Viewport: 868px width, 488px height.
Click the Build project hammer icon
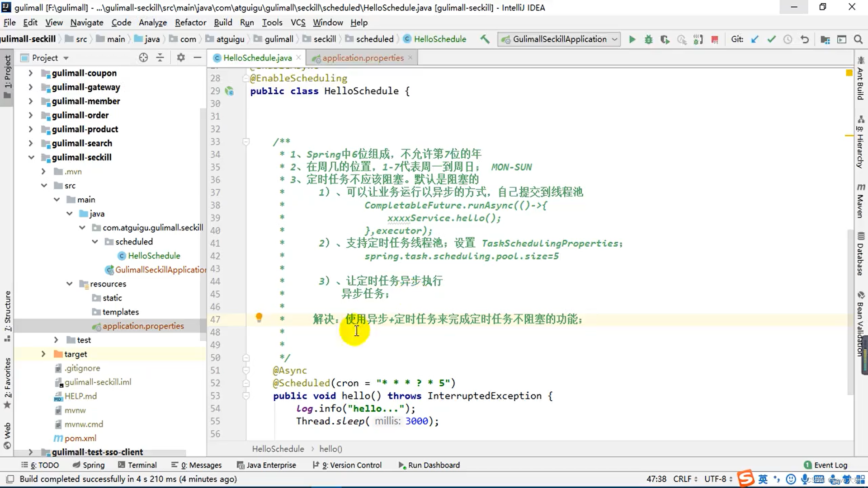click(x=485, y=39)
